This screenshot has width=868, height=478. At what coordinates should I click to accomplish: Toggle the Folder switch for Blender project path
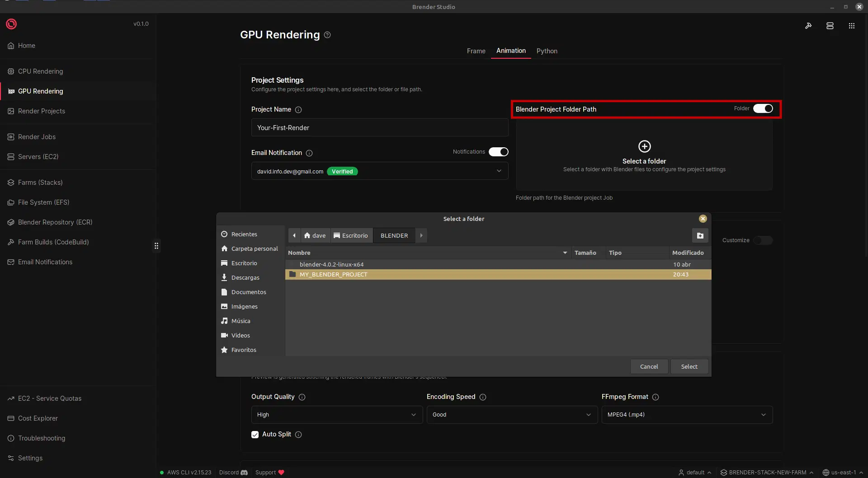763,109
